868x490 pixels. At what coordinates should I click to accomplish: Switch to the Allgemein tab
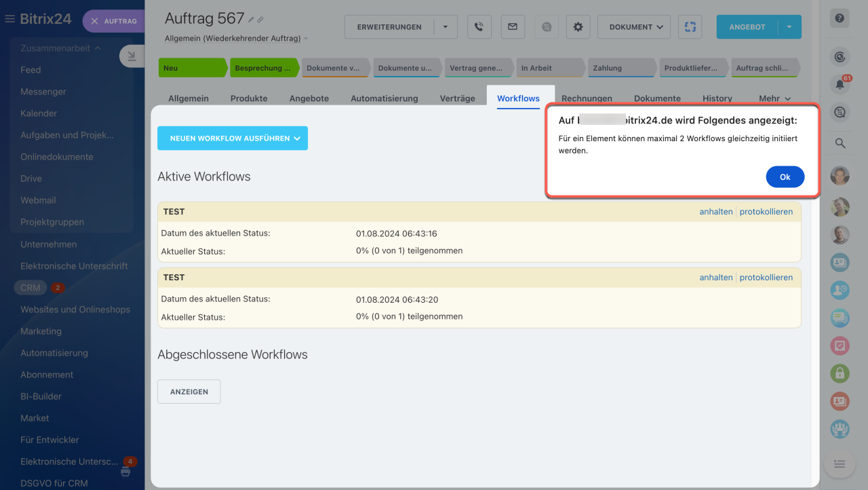click(x=189, y=98)
